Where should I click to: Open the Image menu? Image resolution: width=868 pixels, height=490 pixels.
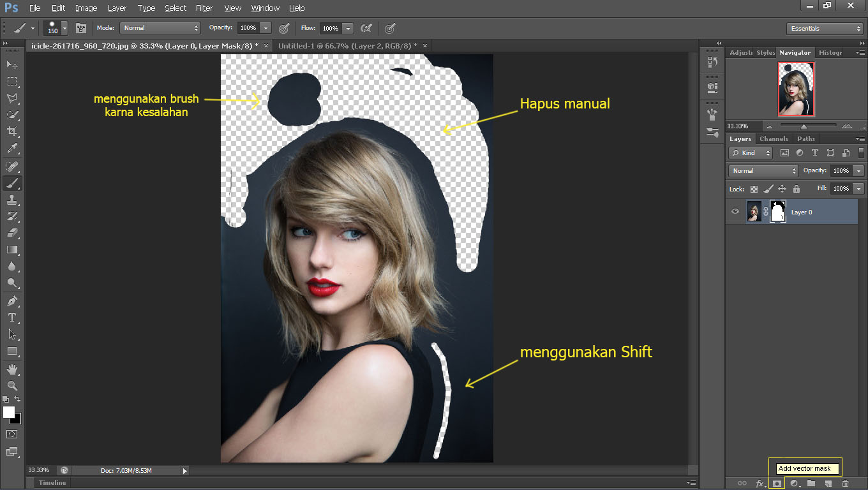86,8
